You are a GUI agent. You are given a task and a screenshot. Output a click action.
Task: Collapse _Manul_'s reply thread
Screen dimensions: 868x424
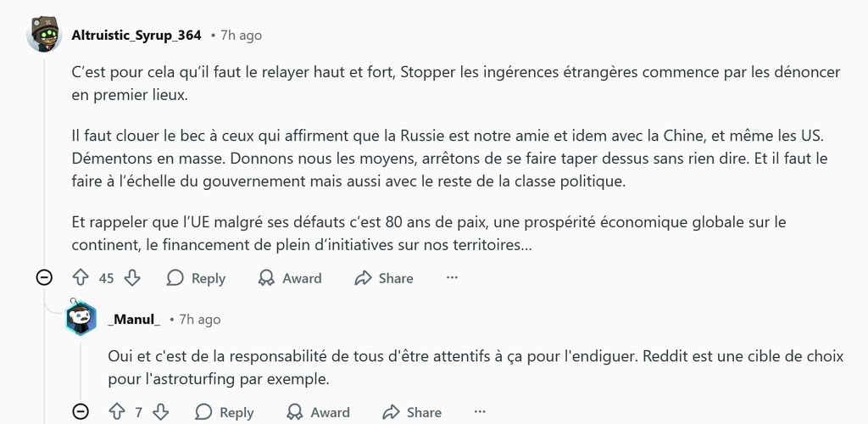click(81, 412)
